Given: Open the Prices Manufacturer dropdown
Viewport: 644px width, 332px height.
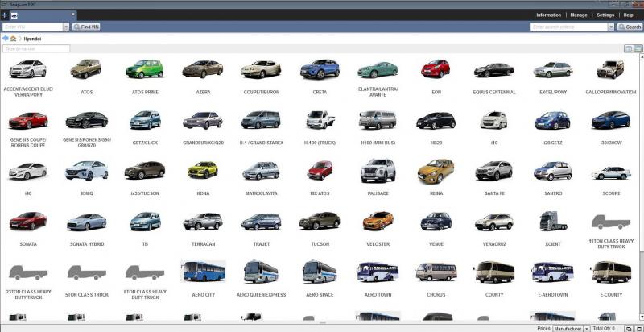Looking at the screenshot, I should pos(588,328).
